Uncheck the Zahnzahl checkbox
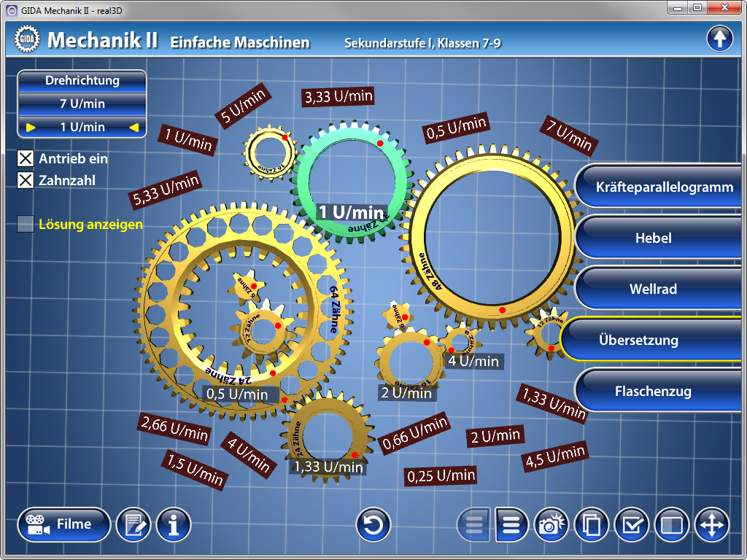Image resolution: width=747 pixels, height=560 pixels. click(26, 180)
